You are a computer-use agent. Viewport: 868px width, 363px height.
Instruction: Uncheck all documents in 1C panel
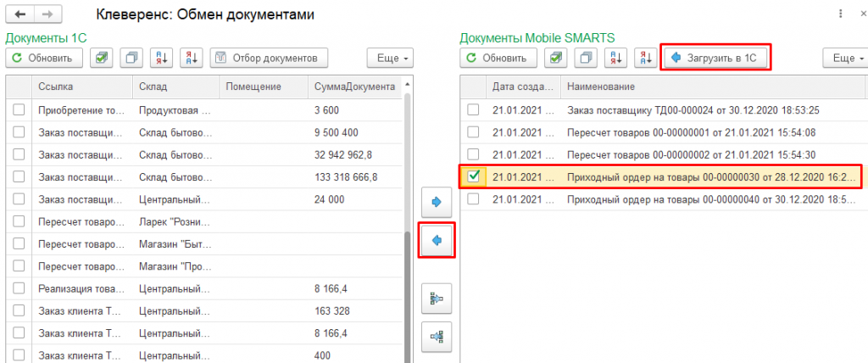pos(131,58)
